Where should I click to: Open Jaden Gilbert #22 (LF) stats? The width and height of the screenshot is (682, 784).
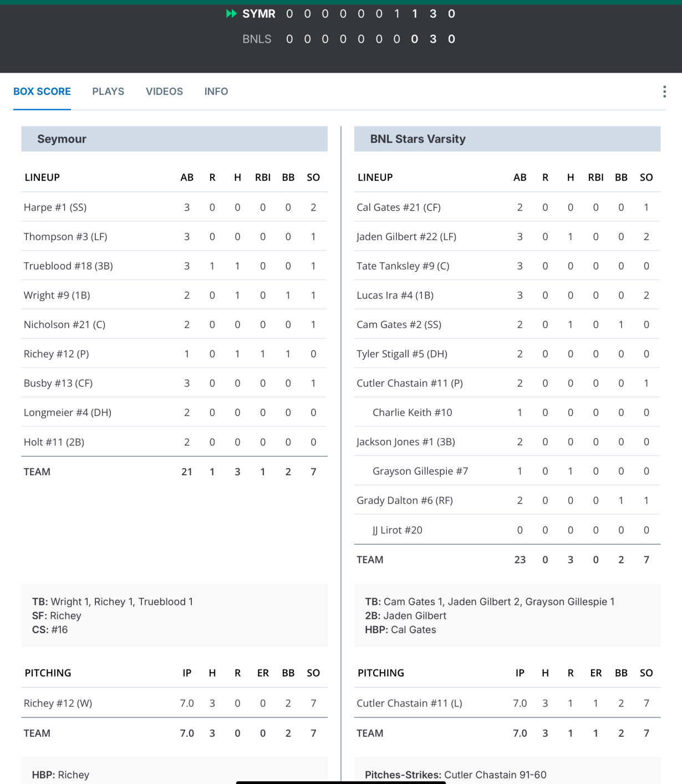point(406,237)
